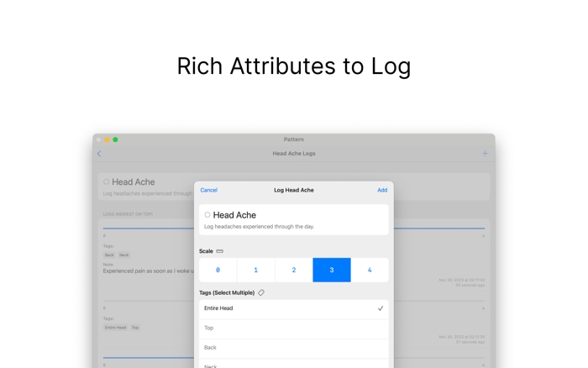Click the checkmark on Entire Head row
This screenshot has width=588, height=368.
pyautogui.click(x=381, y=308)
